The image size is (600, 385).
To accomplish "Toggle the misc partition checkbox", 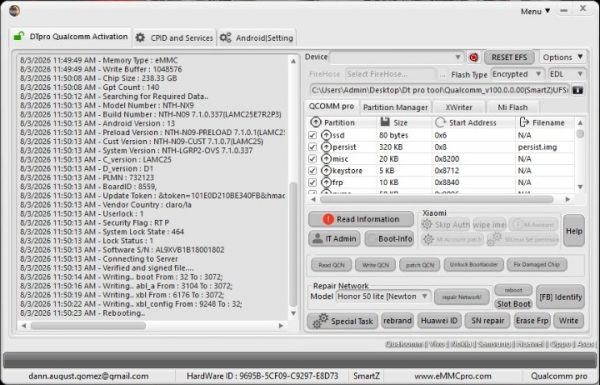I will (312, 159).
